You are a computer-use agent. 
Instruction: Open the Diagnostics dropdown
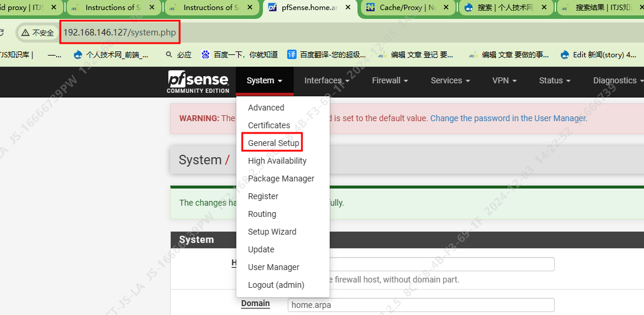[x=618, y=80]
